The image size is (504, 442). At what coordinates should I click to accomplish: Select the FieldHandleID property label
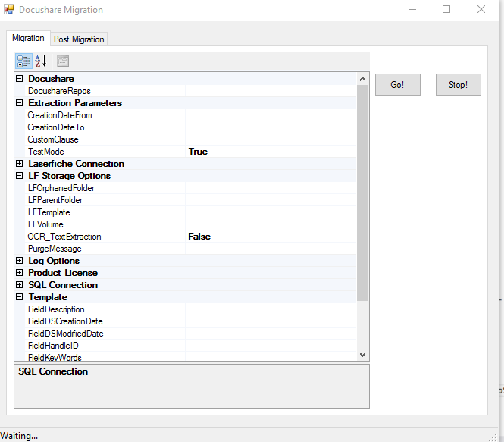click(53, 346)
